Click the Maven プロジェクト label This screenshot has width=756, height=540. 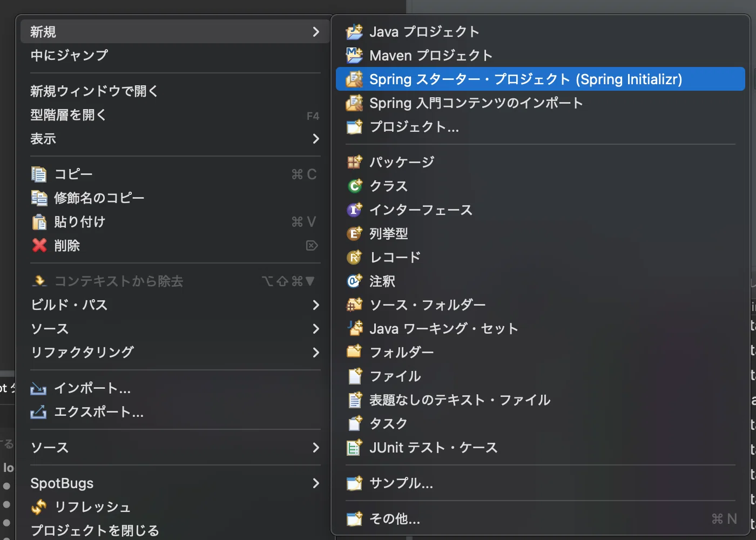pos(431,56)
